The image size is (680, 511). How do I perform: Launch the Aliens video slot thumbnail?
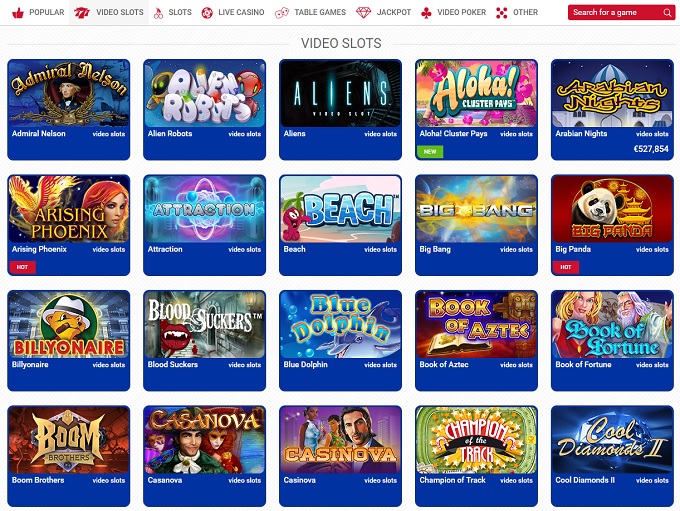340,93
